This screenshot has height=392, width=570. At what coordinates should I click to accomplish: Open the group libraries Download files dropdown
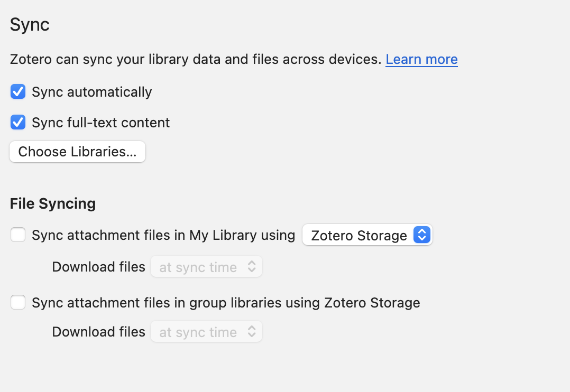(x=206, y=331)
